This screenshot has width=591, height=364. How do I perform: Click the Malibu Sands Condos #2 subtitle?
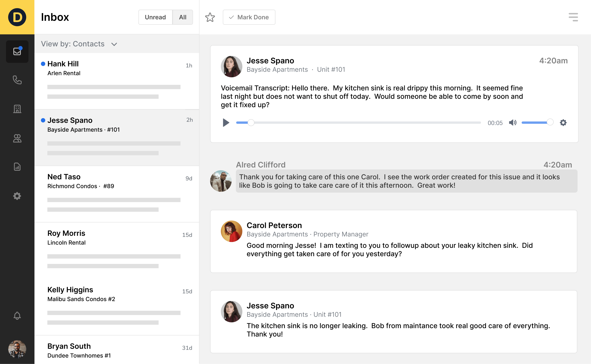[x=81, y=299]
